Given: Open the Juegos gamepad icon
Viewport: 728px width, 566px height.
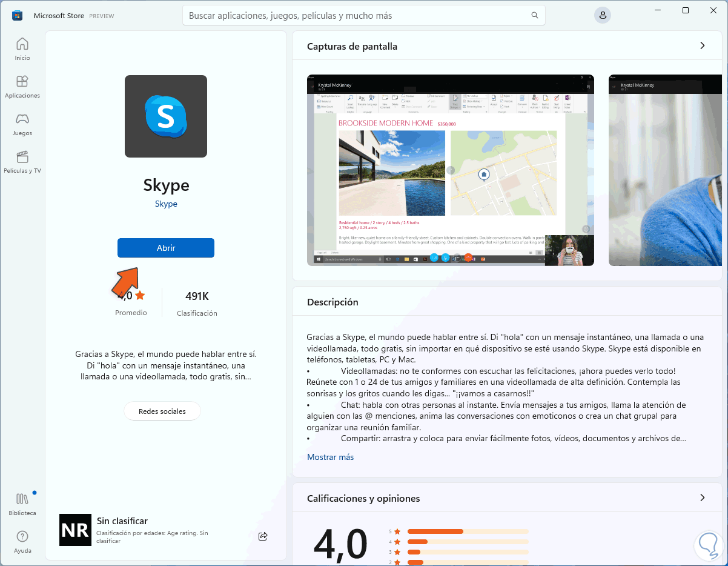Looking at the screenshot, I should (22, 119).
